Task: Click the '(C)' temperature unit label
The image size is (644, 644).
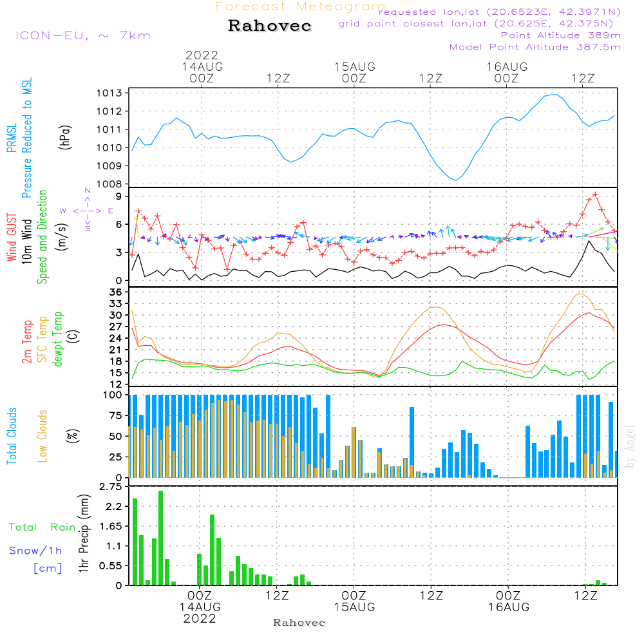Action: 74,337
